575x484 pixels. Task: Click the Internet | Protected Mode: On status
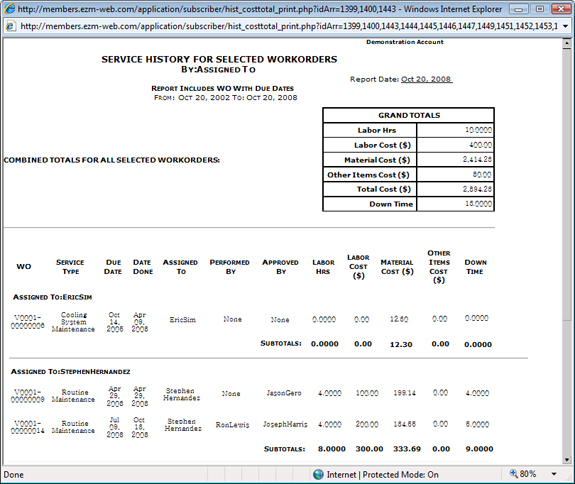[382, 474]
